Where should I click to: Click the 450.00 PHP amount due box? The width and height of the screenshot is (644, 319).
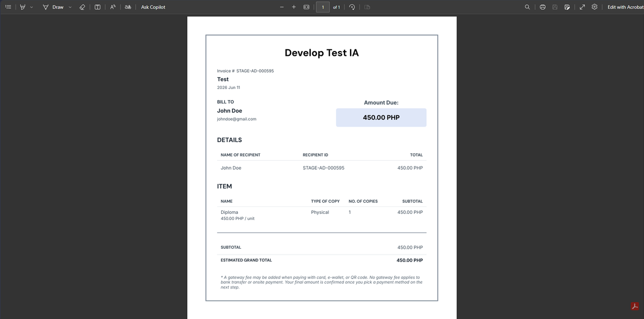[x=381, y=117]
